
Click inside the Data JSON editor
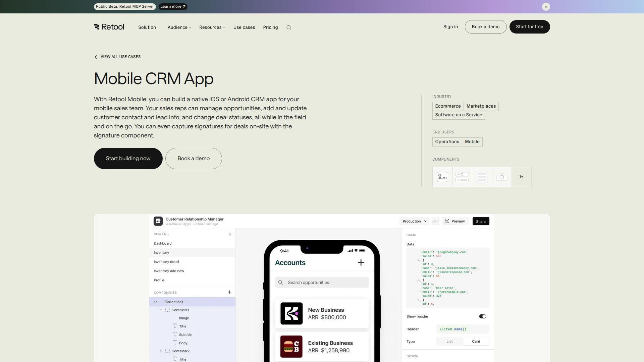click(x=448, y=278)
